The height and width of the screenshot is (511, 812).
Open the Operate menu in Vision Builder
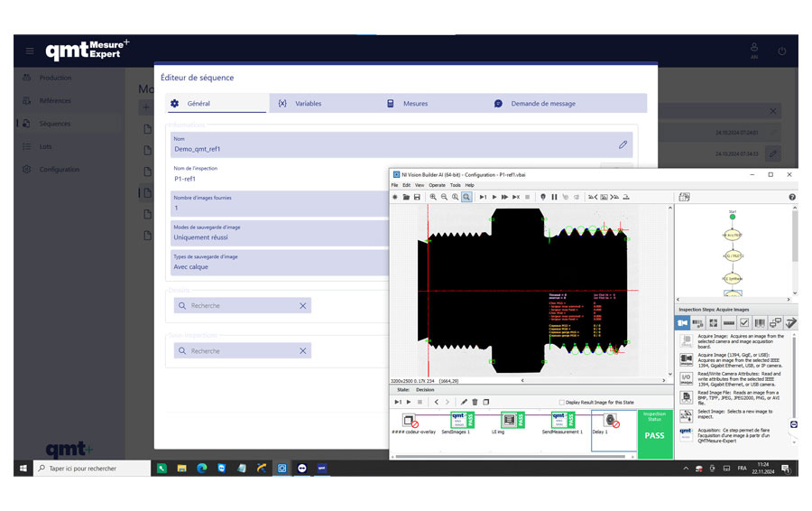[x=437, y=185]
